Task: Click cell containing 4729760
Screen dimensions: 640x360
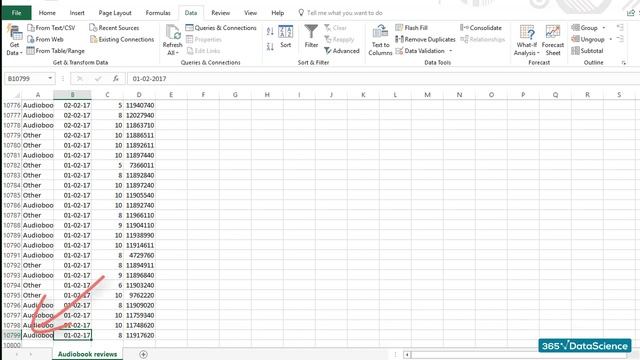Action: (139, 255)
